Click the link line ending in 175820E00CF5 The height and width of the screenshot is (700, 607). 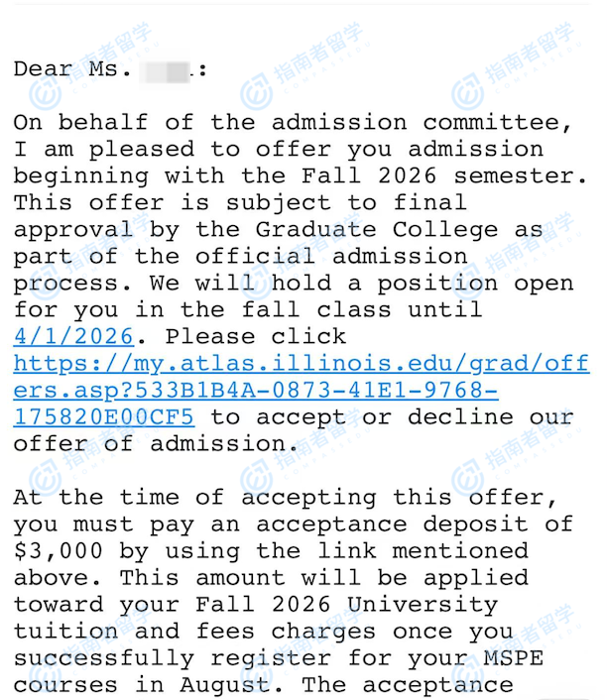point(104,416)
